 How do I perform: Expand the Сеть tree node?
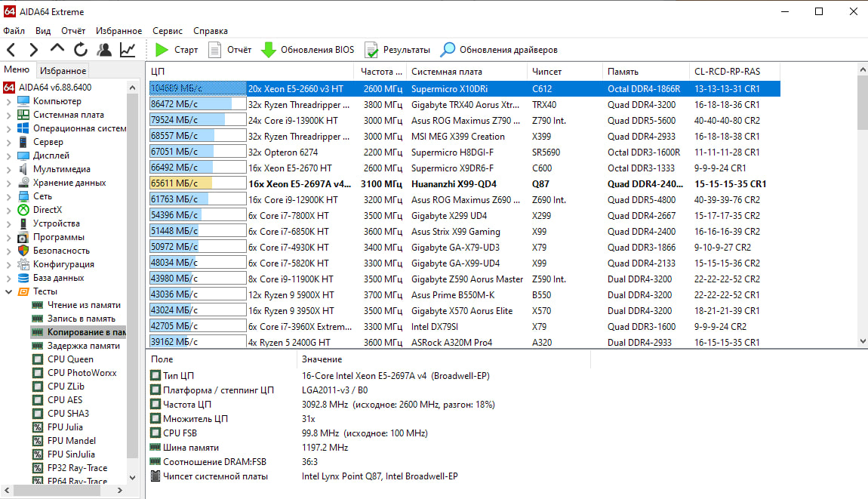pos(8,196)
